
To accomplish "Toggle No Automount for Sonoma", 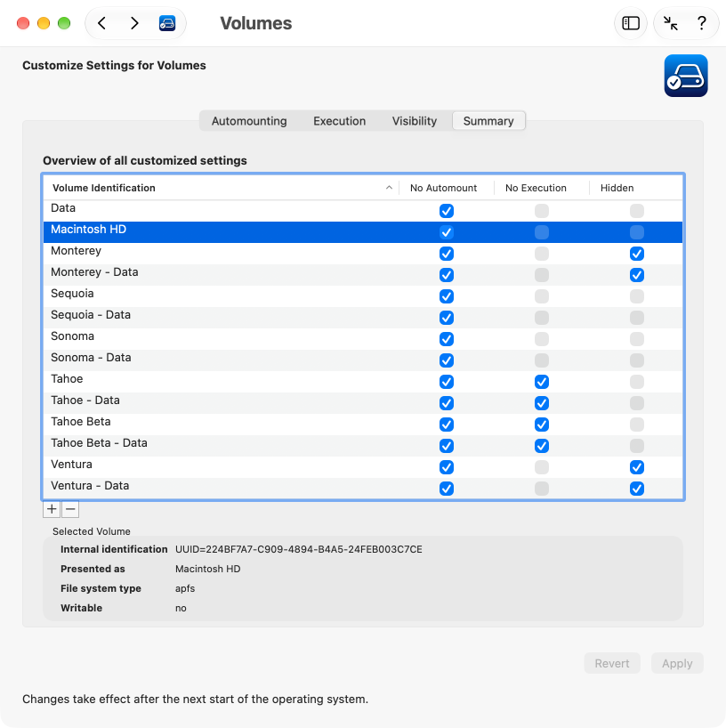I will [446, 339].
